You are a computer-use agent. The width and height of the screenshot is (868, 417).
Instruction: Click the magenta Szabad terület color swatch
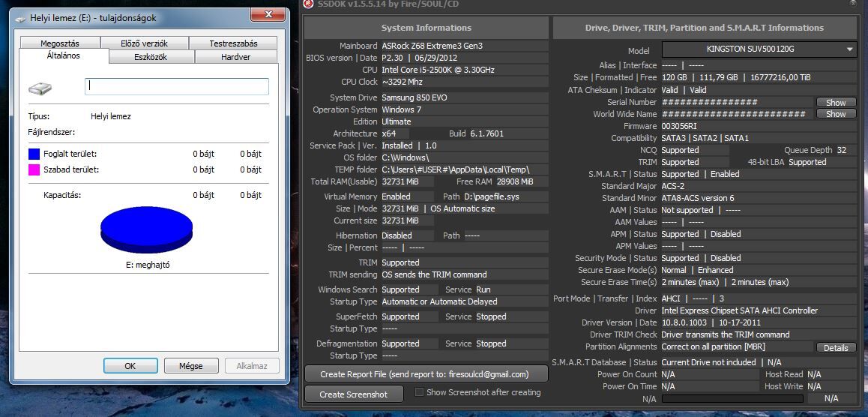pyautogui.click(x=34, y=169)
